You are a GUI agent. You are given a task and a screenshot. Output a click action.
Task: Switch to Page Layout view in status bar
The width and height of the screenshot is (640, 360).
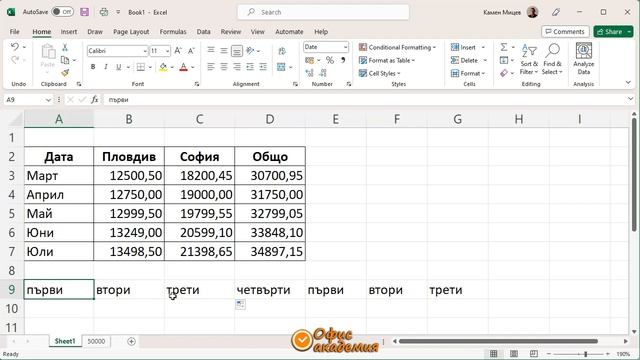click(514, 354)
